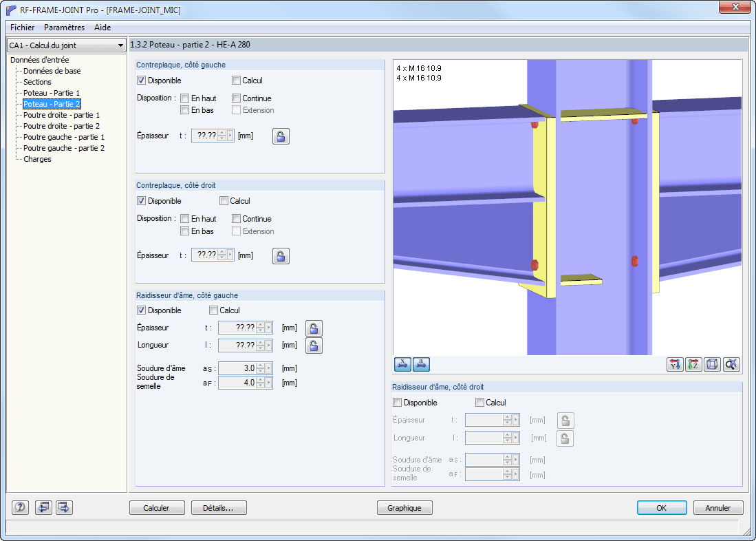Go to next input window
The image size is (756, 541).
tap(64, 507)
